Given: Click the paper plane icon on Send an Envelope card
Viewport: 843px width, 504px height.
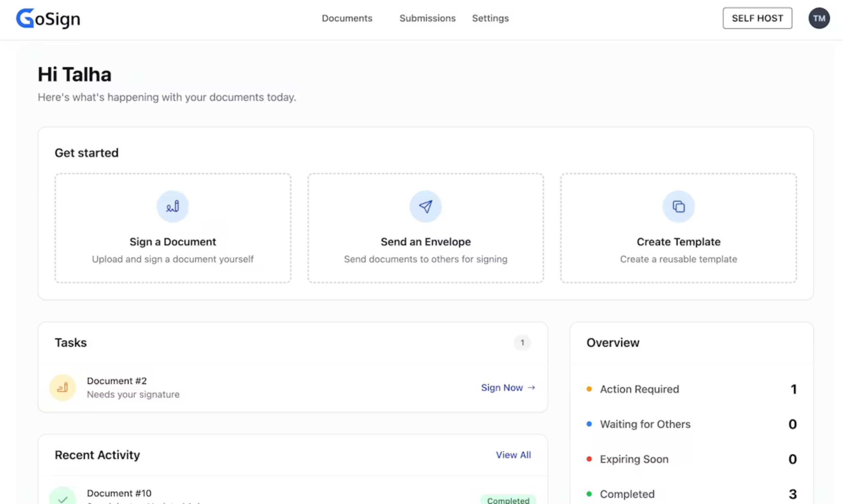Looking at the screenshot, I should 425,206.
